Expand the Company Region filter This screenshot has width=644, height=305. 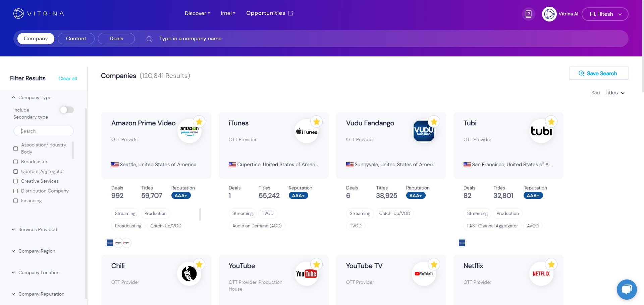pos(33,251)
